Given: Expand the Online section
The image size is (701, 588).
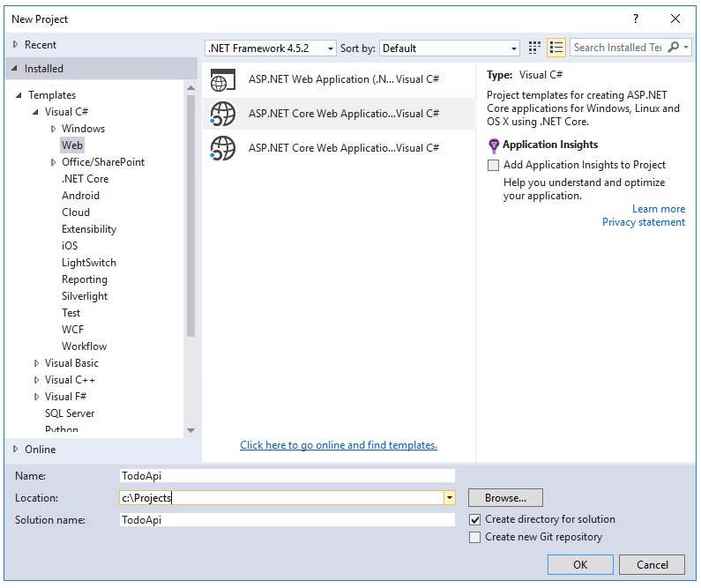Looking at the screenshot, I should point(16,449).
